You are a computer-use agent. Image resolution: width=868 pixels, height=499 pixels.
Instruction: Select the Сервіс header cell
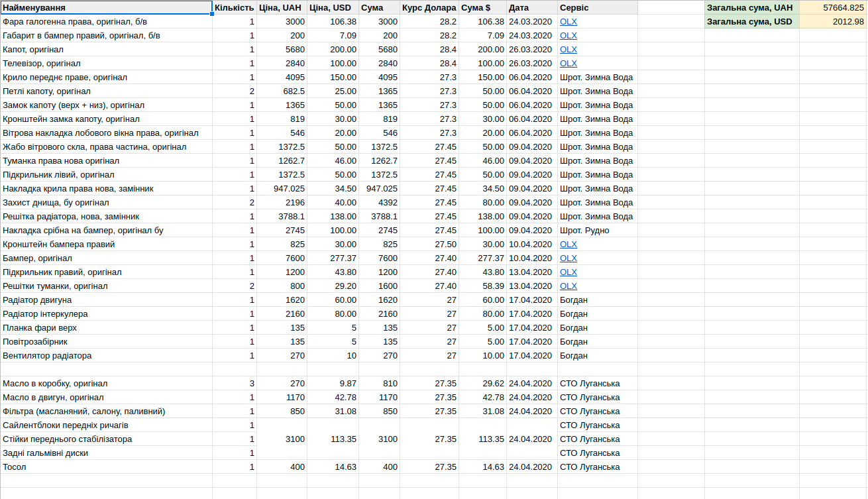pos(597,7)
